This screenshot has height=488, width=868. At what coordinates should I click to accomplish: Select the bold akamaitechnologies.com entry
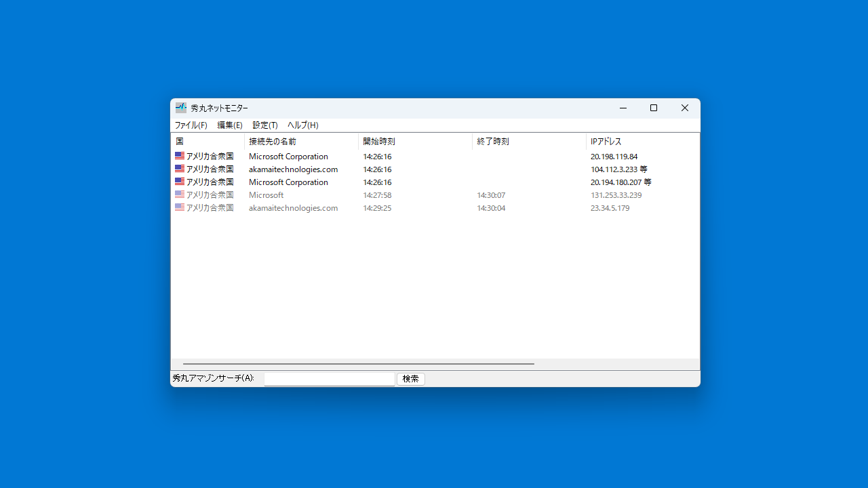coord(293,169)
